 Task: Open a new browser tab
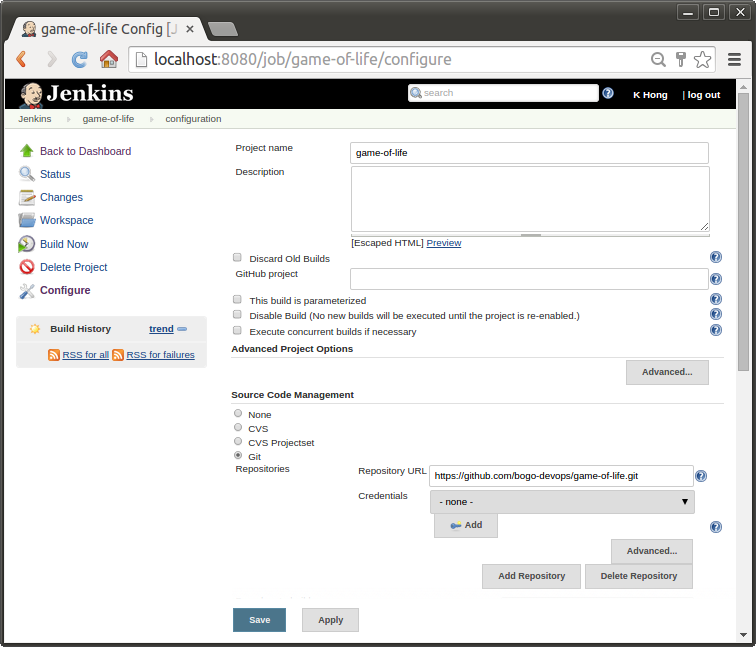pyautogui.click(x=222, y=29)
